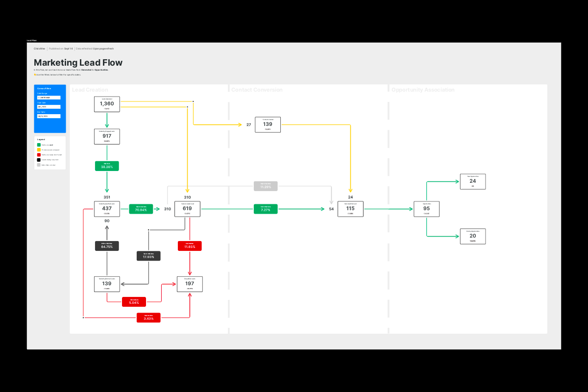Click the Lead Creation section heading
Viewport: 588px width, 392px height.
[x=90, y=90]
